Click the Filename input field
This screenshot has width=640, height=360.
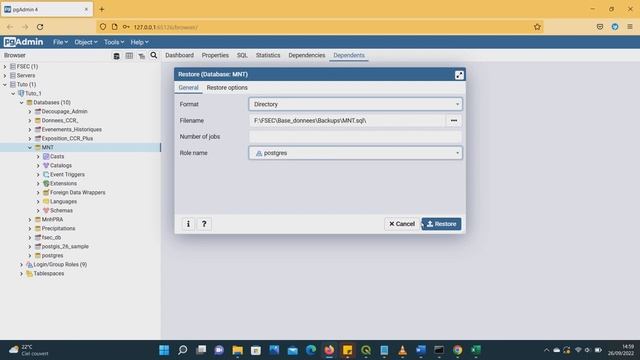347,120
